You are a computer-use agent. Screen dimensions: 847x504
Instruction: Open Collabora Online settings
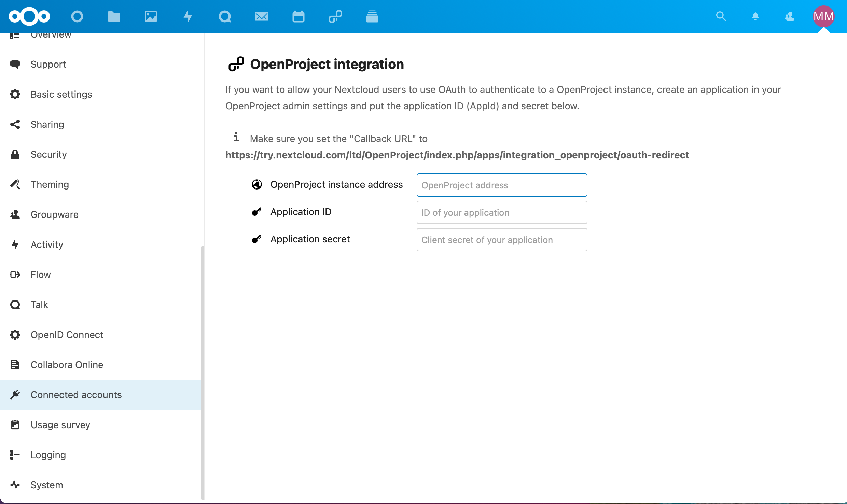[x=100, y=365]
